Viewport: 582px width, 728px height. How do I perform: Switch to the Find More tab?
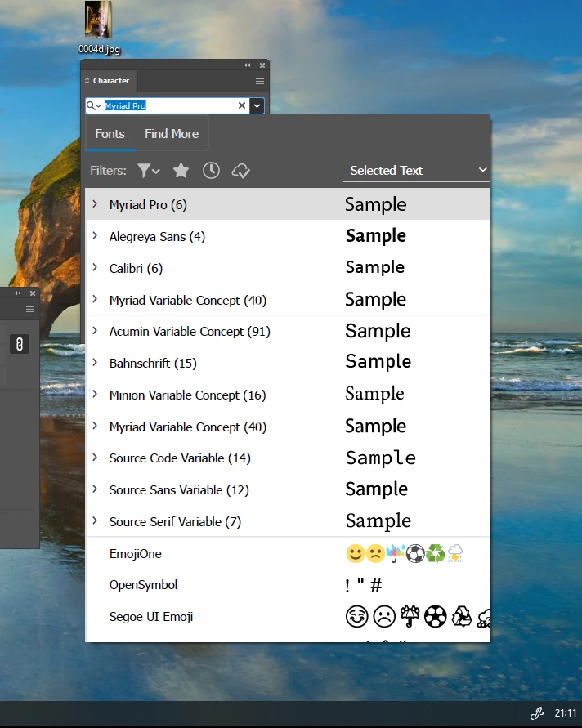(x=172, y=134)
